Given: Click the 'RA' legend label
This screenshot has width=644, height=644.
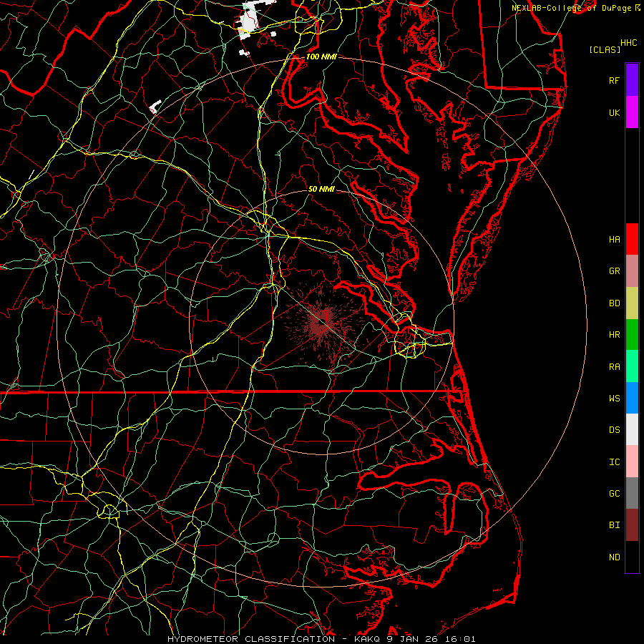Looking at the screenshot, I should [614, 367].
